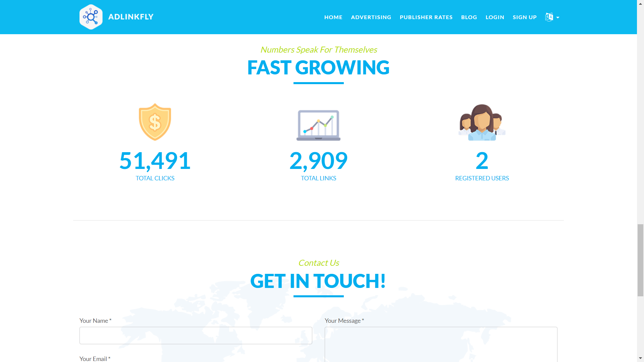
Task: Focus the Your Name input field
Action: coord(196,336)
